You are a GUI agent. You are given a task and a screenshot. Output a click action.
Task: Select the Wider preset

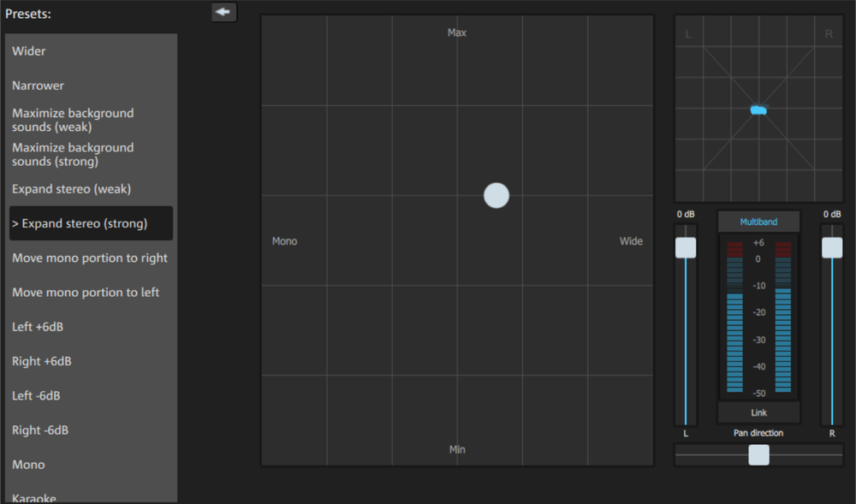click(29, 51)
